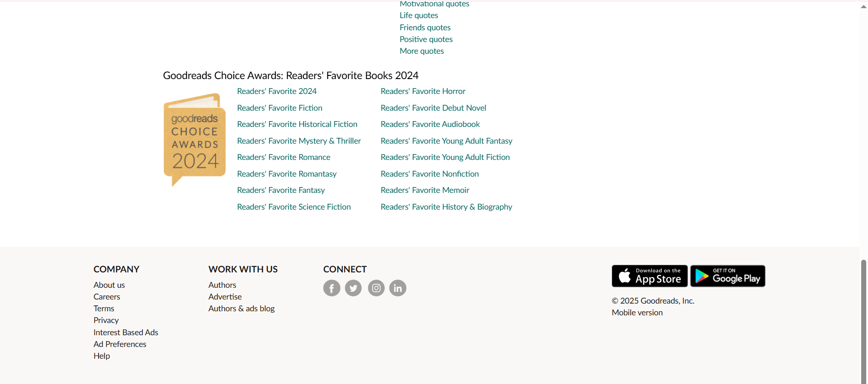
Task: Open Readers' Favorite History & Biography
Action: [x=446, y=207]
